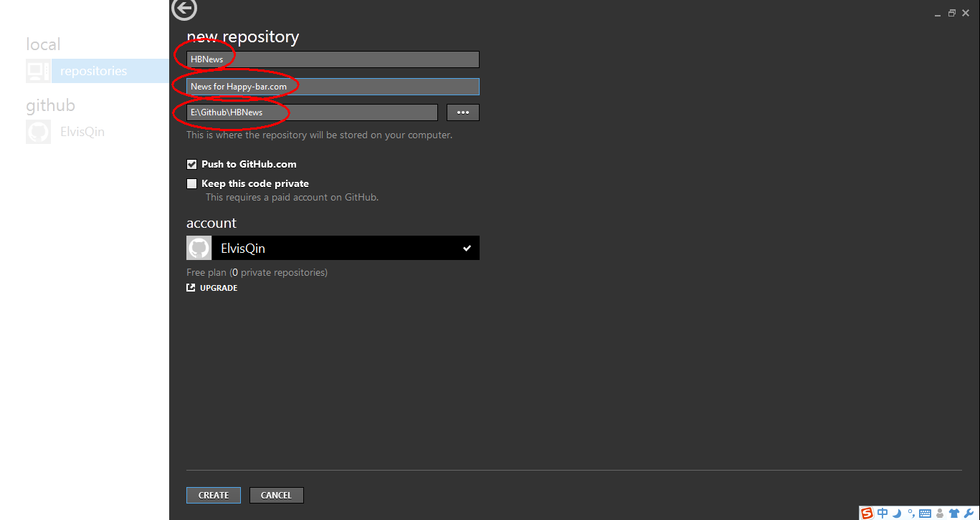
Task: Switch the Chinese input mode 中 icon
Action: [x=883, y=513]
